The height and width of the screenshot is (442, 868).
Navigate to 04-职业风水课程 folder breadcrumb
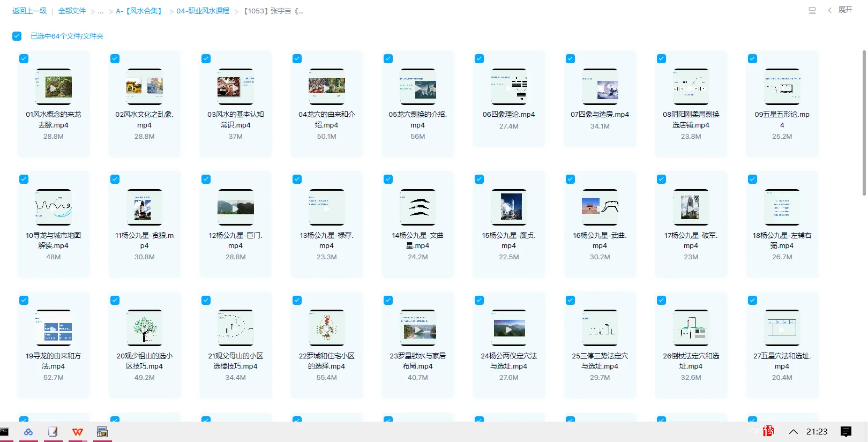(x=203, y=11)
